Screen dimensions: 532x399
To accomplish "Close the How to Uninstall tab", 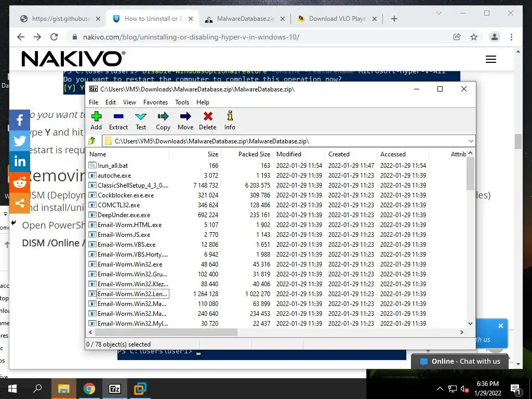I will click(x=191, y=19).
